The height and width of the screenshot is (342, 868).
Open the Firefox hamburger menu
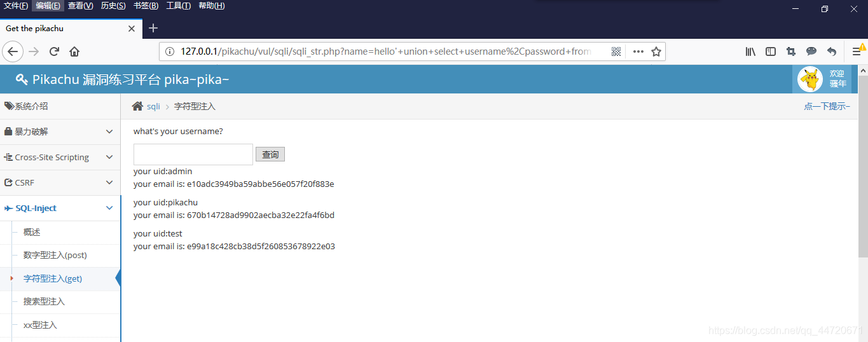[857, 51]
